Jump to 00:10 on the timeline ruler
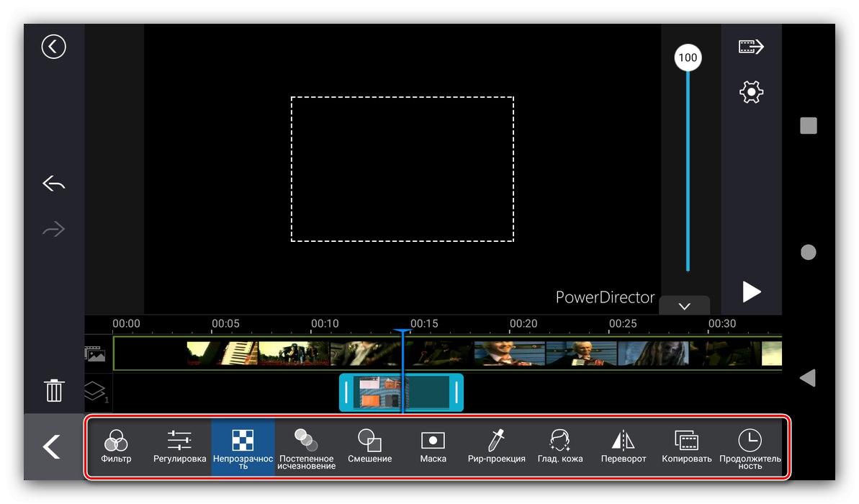Image resolution: width=859 pixels, height=504 pixels. [x=325, y=324]
